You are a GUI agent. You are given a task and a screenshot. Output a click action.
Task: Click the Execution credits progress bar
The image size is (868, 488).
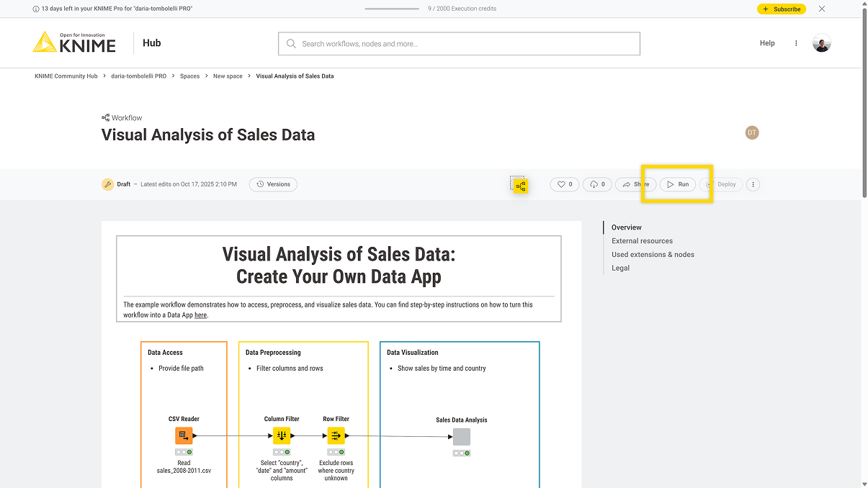[x=391, y=9]
